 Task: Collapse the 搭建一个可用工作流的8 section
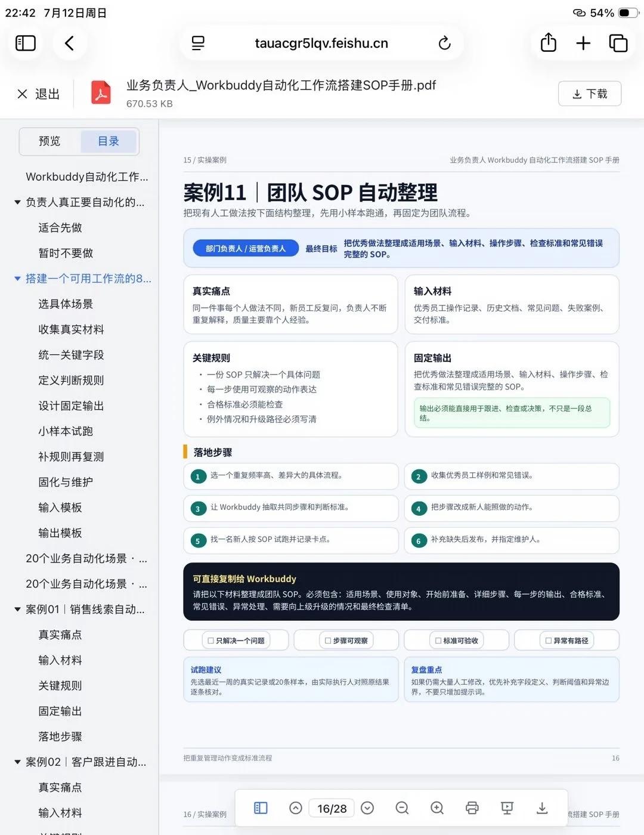pyautogui.click(x=17, y=279)
